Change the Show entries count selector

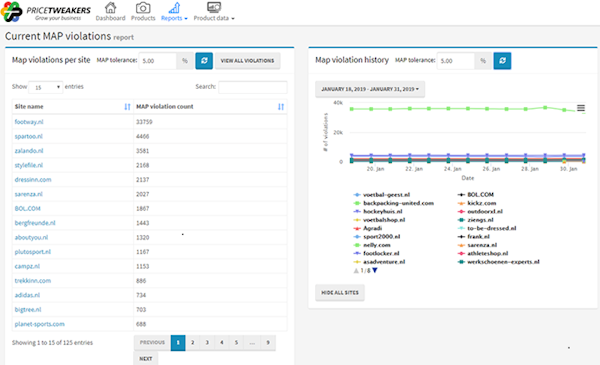coord(46,87)
